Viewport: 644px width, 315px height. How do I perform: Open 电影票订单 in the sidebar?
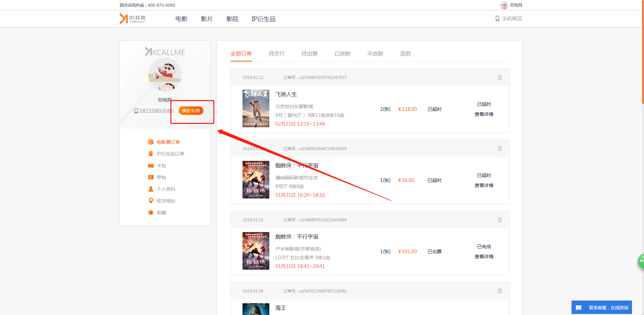click(x=168, y=142)
